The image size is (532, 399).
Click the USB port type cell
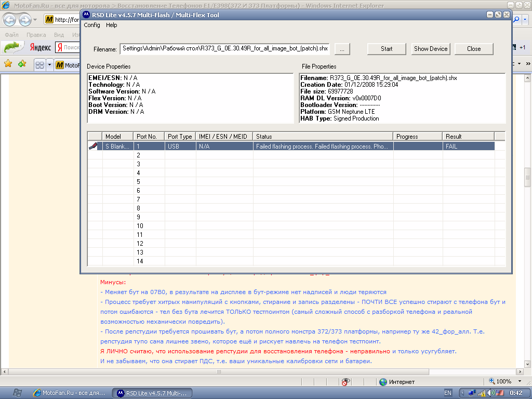click(180, 146)
